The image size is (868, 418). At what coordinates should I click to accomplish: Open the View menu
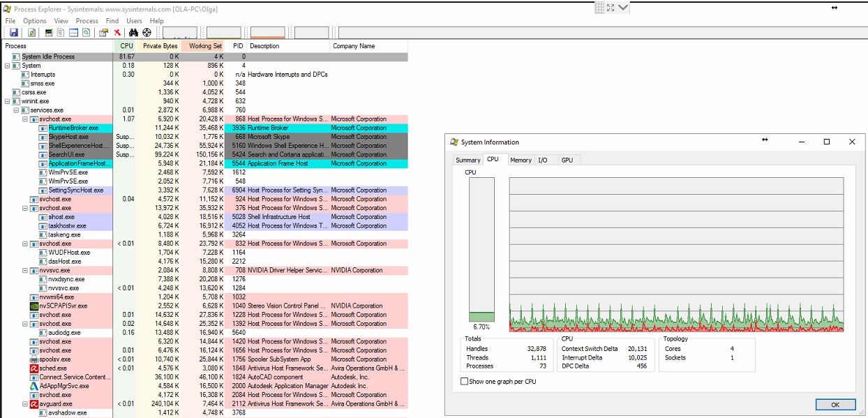point(61,21)
